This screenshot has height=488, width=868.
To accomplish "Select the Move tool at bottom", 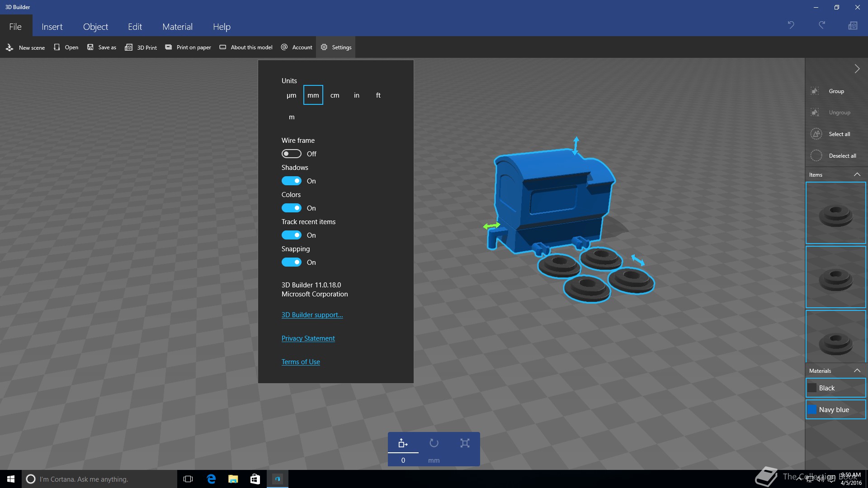I will (x=403, y=443).
